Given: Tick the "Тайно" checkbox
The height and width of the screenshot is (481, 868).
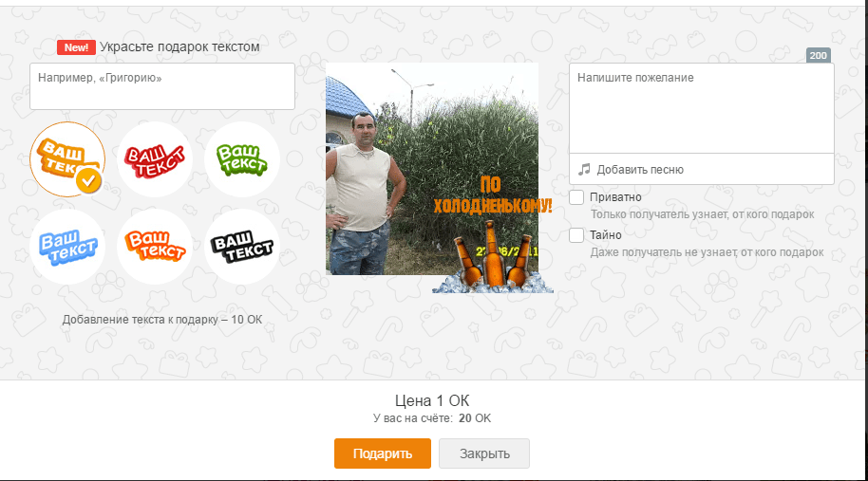Looking at the screenshot, I should click(576, 235).
